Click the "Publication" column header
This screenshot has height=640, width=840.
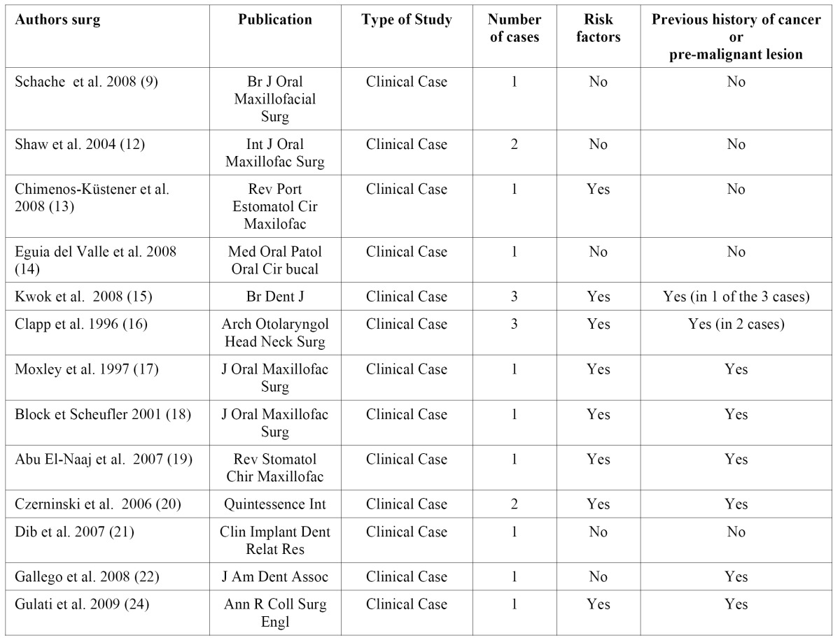[275, 20]
